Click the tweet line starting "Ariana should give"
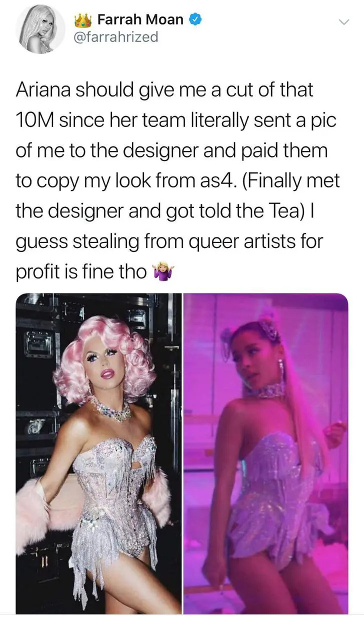Image resolution: width=364 pixels, height=619 pixels. (x=164, y=91)
